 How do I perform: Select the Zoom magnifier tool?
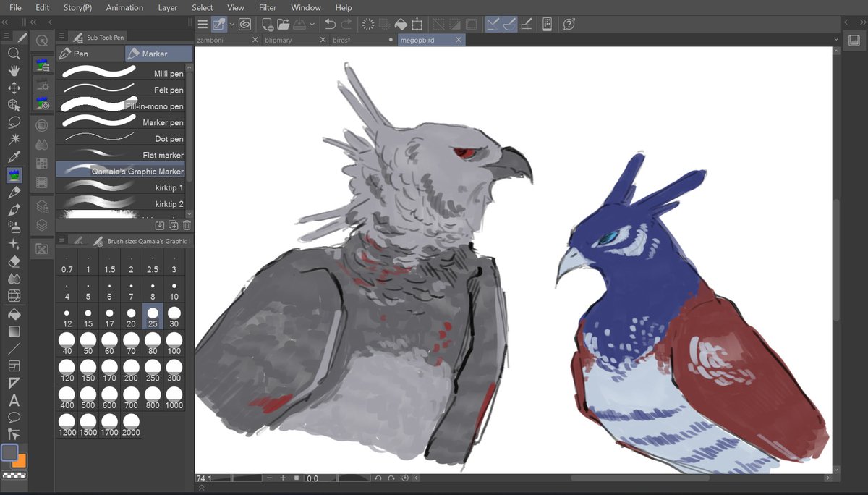pyautogui.click(x=14, y=54)
